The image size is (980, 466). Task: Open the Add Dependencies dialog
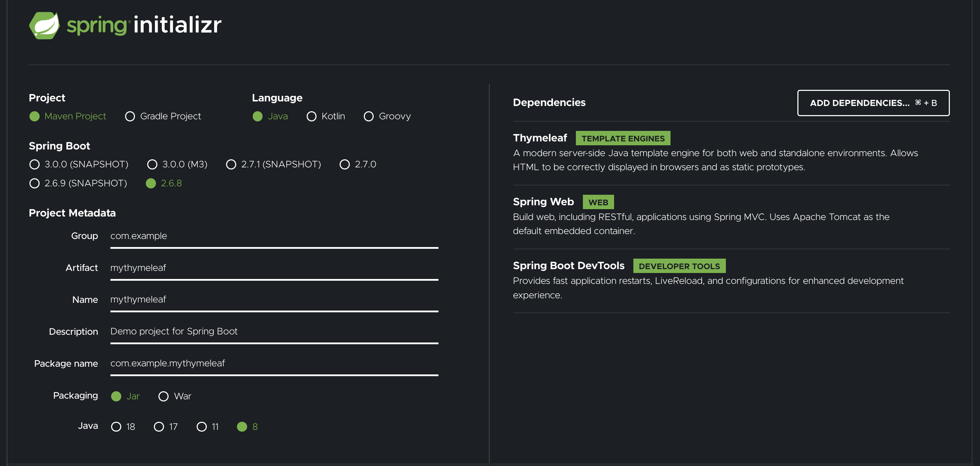(x=873, y=103)
